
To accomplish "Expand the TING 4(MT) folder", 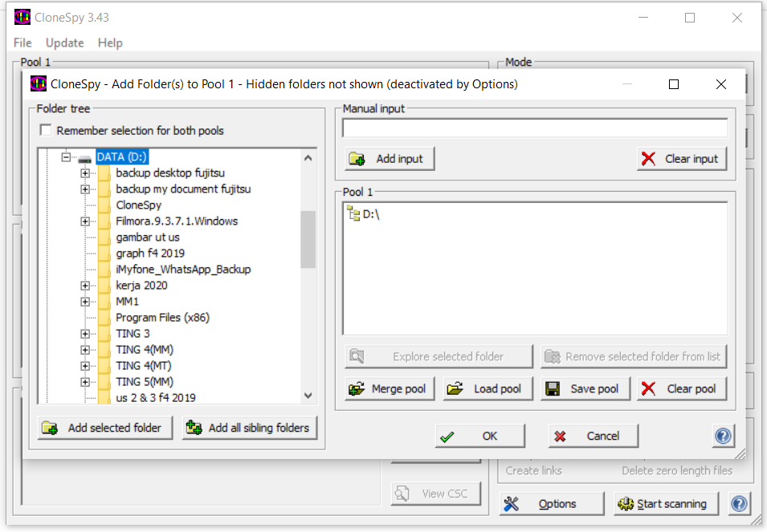I will pyautogui.click(x=85, y=367).
